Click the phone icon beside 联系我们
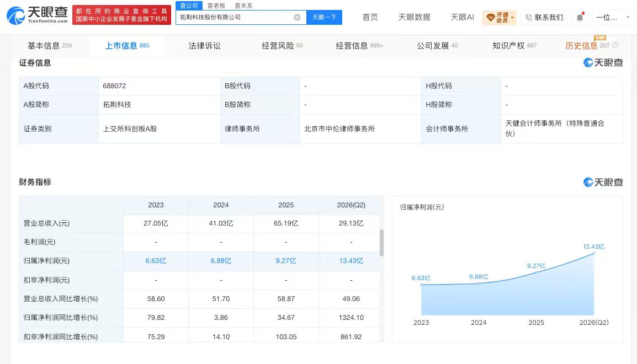 [x=528, y=18]
